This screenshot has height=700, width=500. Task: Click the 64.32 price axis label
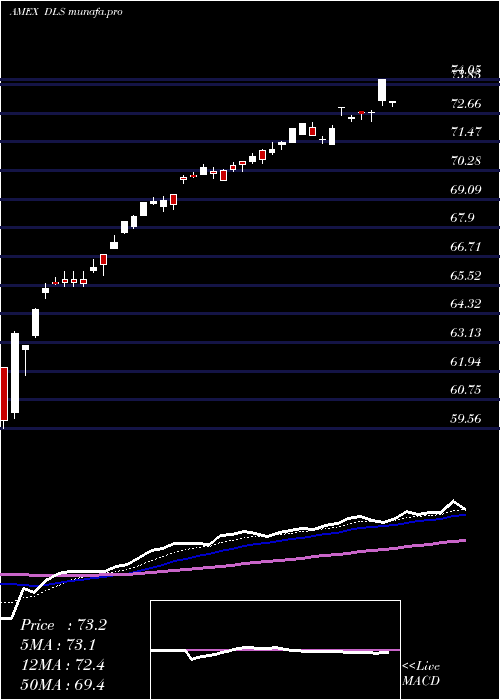point(466,304)
